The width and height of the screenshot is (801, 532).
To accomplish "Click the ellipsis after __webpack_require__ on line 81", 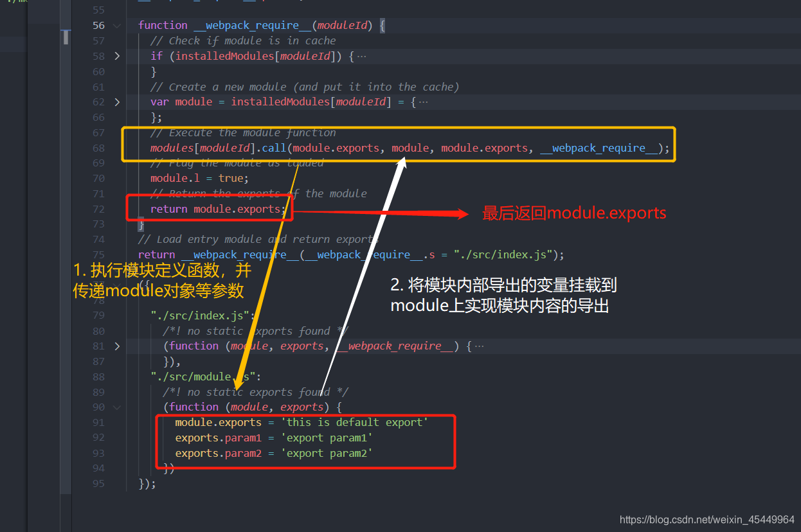I will (x=480, y=346).
